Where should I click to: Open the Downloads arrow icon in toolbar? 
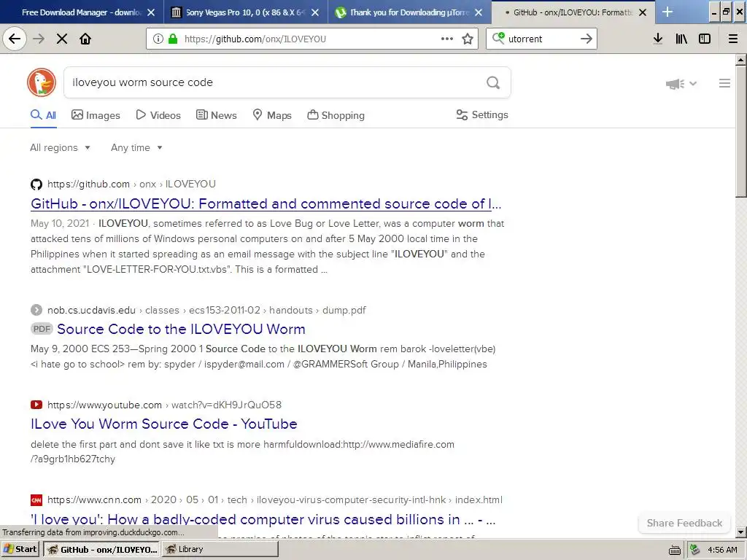point(658,39)
